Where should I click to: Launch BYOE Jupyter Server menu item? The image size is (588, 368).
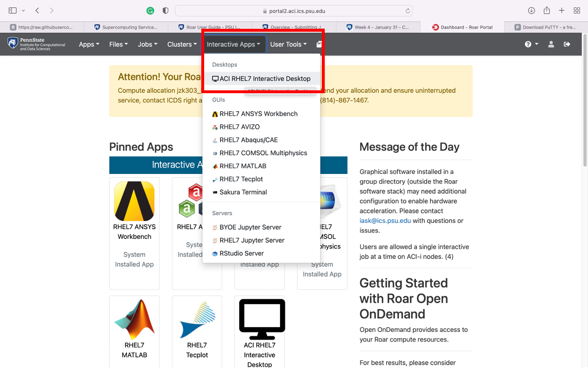261,227
